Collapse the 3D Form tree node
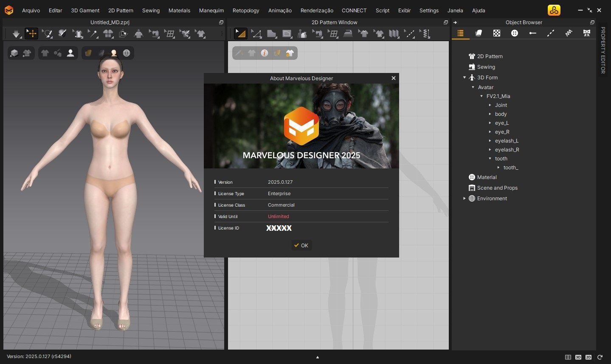 click(465, 78)
